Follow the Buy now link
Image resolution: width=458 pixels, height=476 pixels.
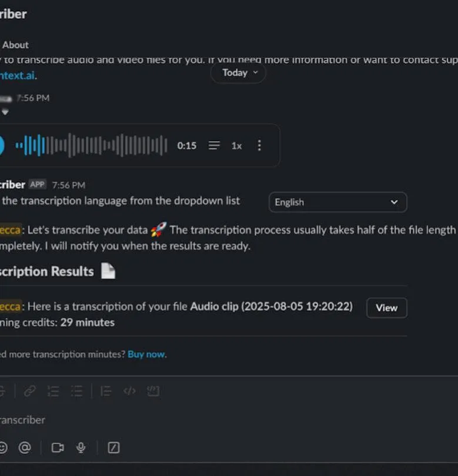147,354
